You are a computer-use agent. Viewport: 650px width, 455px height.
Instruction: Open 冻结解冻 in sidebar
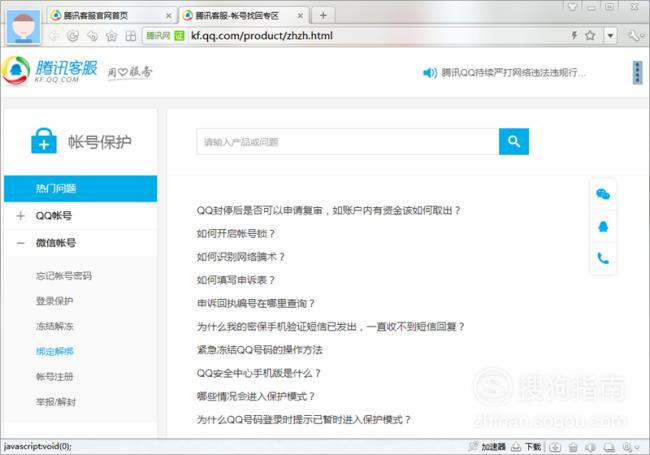click(x=54, y=326)
